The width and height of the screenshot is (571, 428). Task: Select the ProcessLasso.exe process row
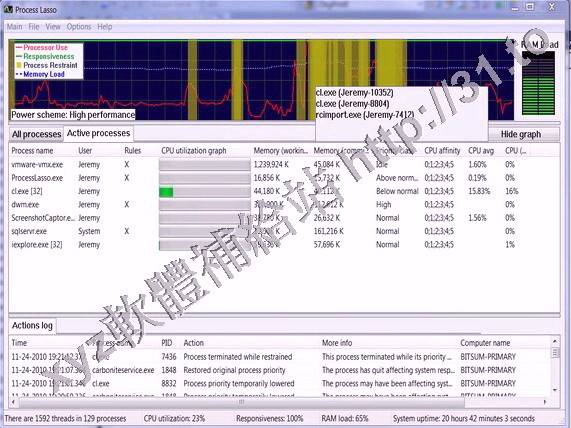(284, 178)
